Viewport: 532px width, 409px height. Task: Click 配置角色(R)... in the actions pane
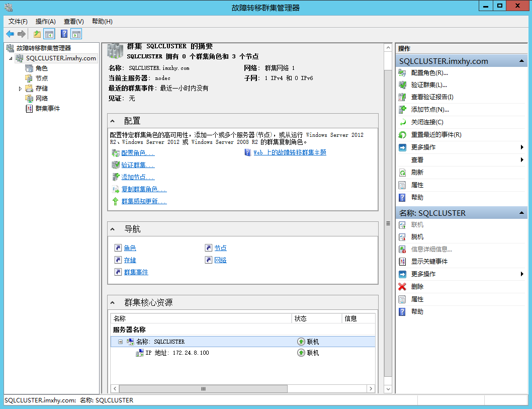coord(429,72)
